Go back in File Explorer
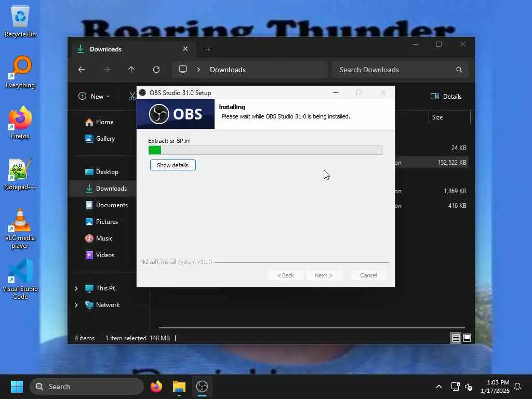 tap(82, 70)
